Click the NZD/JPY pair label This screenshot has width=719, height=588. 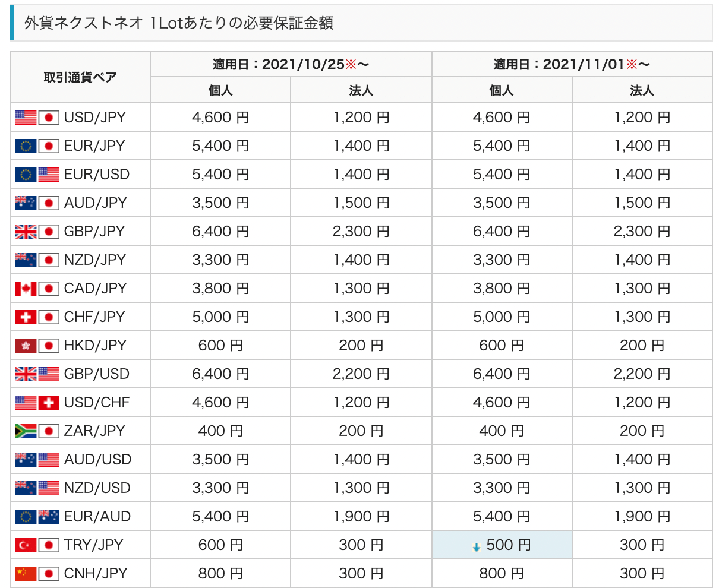click(x=95, y=260)
